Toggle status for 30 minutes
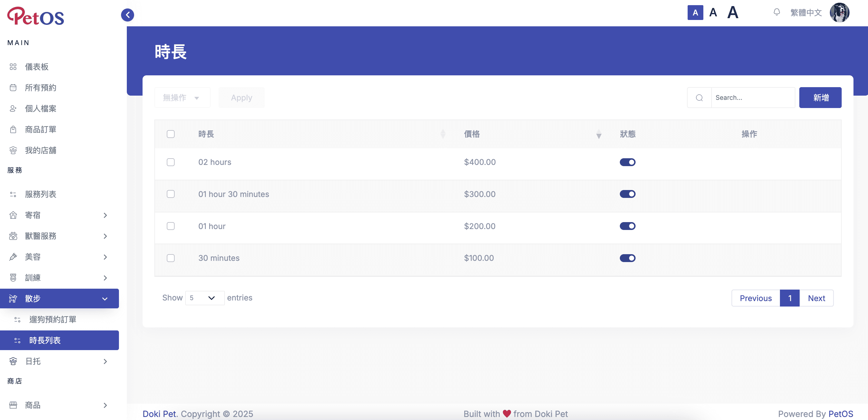868x420 pixels. [627, 258]
